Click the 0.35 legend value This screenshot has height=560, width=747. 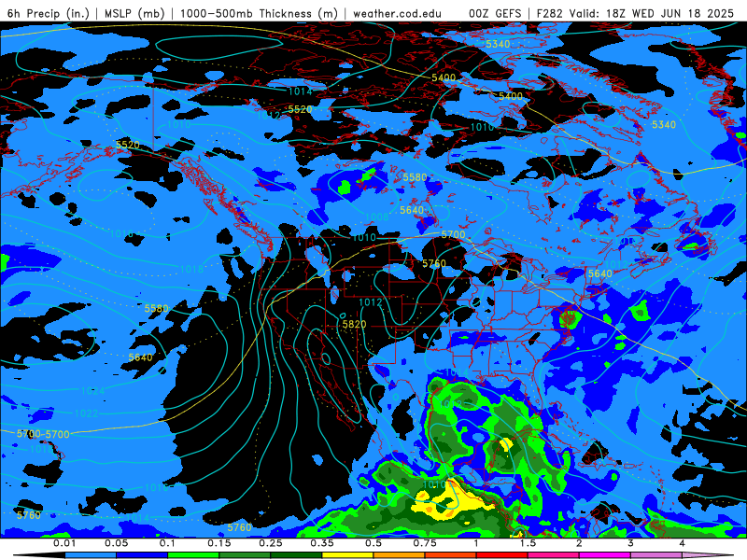pyautogui.click(x=322, y=543)
